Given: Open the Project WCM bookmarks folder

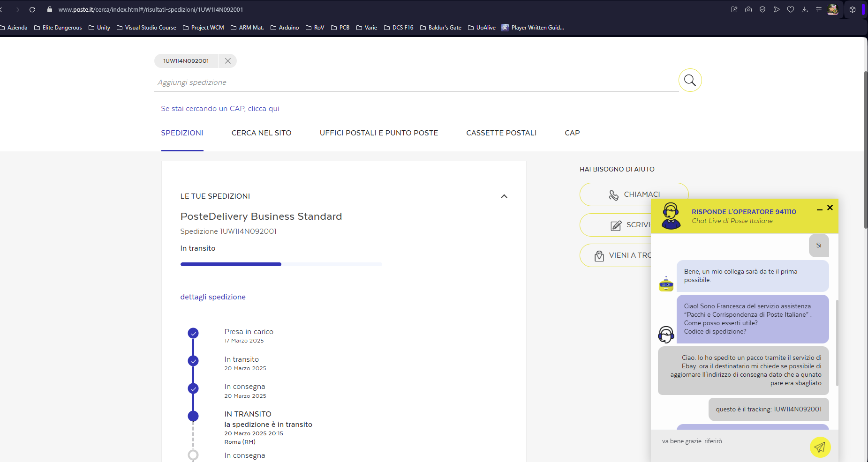Looking at the screenshot, I should pyautogui.click(x=204, y=28).
